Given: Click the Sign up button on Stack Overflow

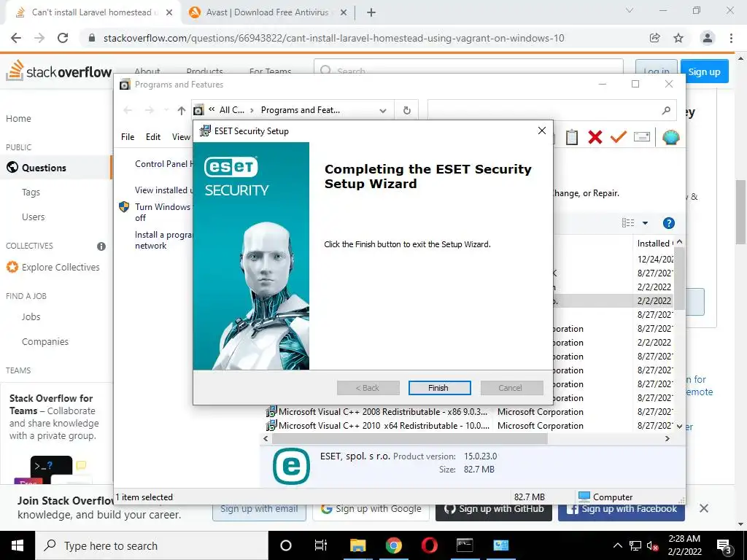Looking at the screenshot, I should point(704,72).
